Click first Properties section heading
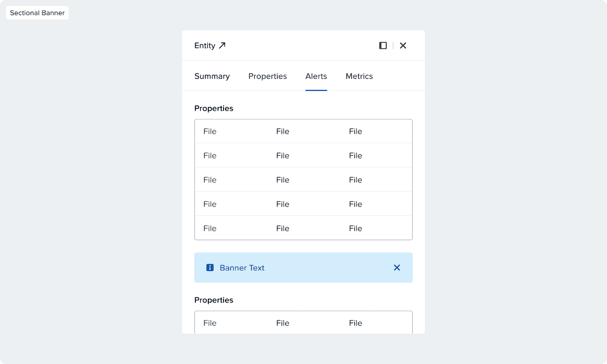 click(214, 108)
